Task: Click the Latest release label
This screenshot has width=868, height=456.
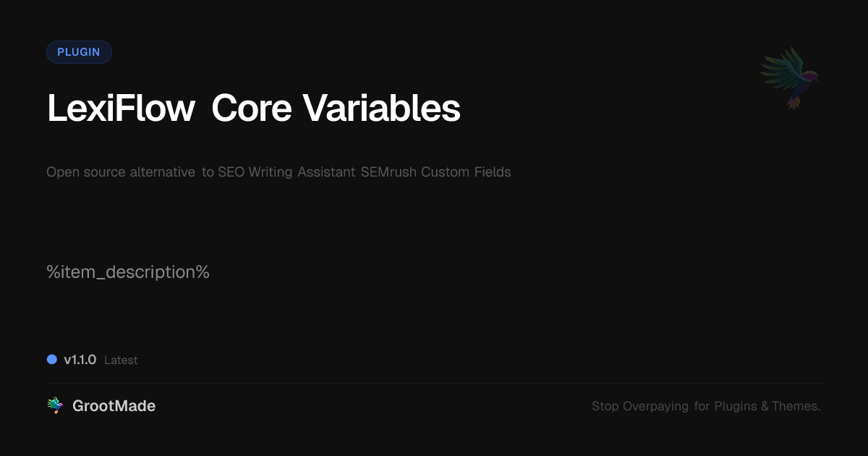Action: pos(121,360)
